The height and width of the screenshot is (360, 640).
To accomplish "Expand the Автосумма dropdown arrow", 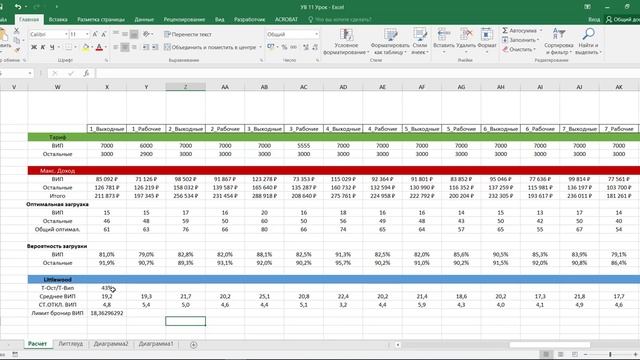I will 541,31.
